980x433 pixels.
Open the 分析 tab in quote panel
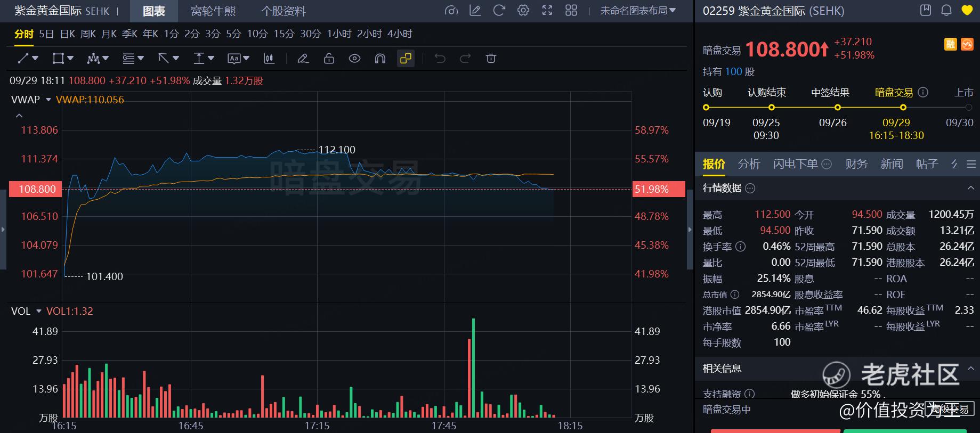pyautogui.click(x=749, y=164)
